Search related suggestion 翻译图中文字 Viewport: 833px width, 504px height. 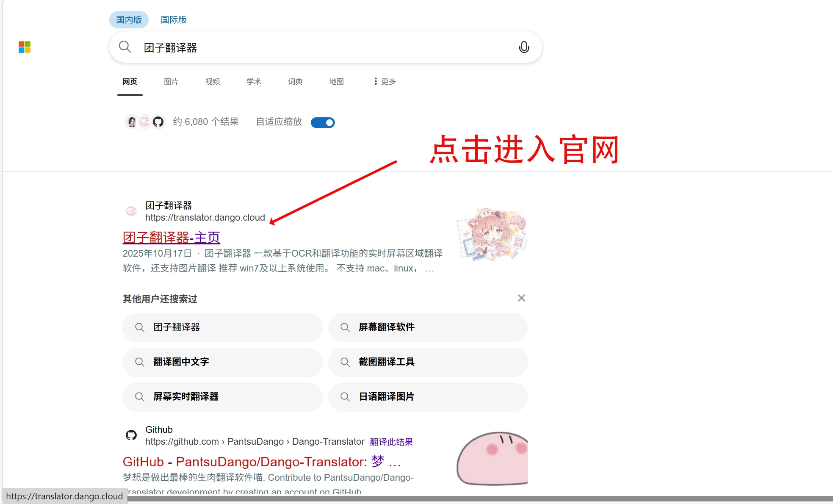click(x=222, y=362)
